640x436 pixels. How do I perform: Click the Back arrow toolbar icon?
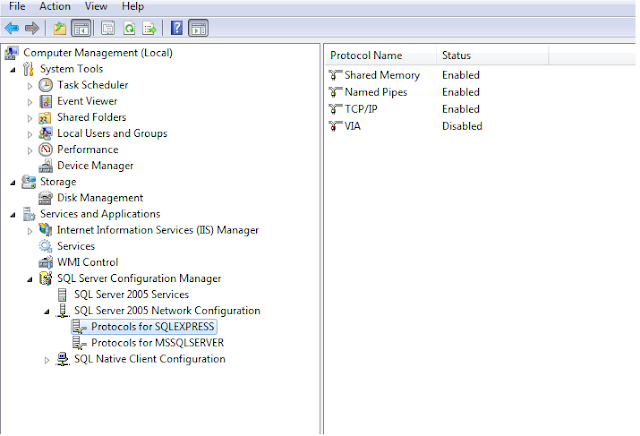[11, 28]
